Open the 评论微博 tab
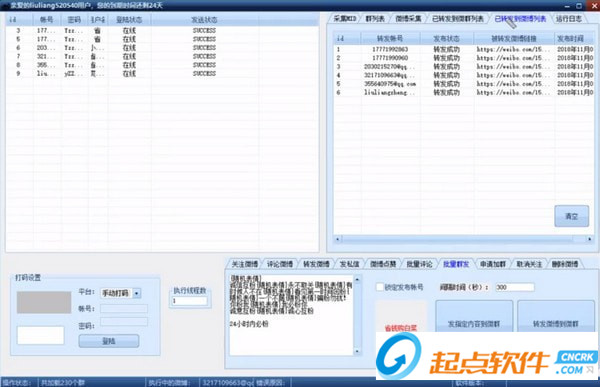The width and height of the screenshot is (600, 387). [x=280, y=264]
